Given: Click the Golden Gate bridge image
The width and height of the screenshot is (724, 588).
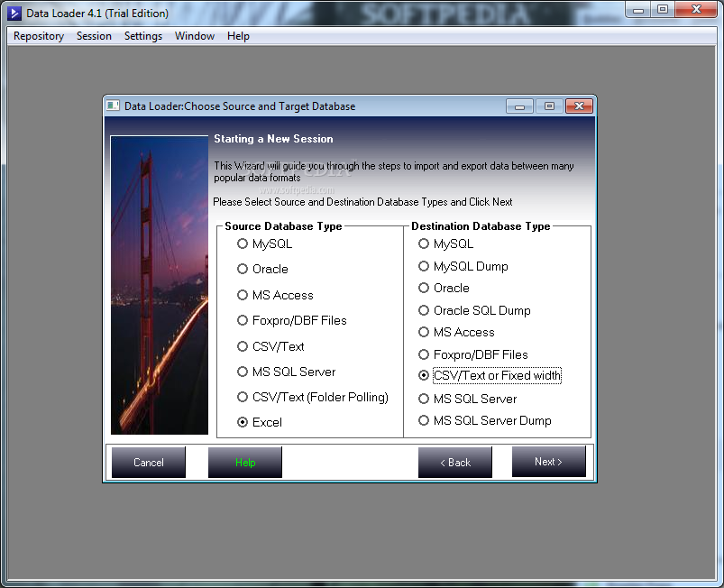Looking at the screenshot, I should click(x=160, y=285).
